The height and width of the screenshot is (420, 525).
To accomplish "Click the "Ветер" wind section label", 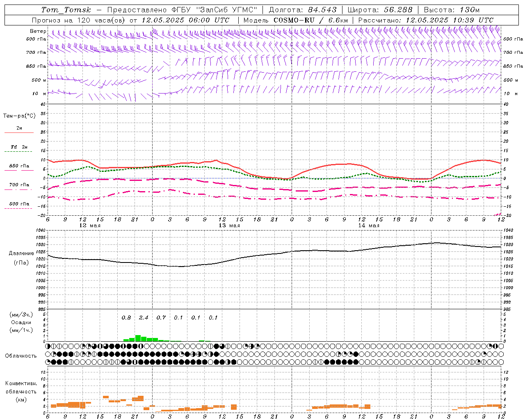I will point(38,31).
